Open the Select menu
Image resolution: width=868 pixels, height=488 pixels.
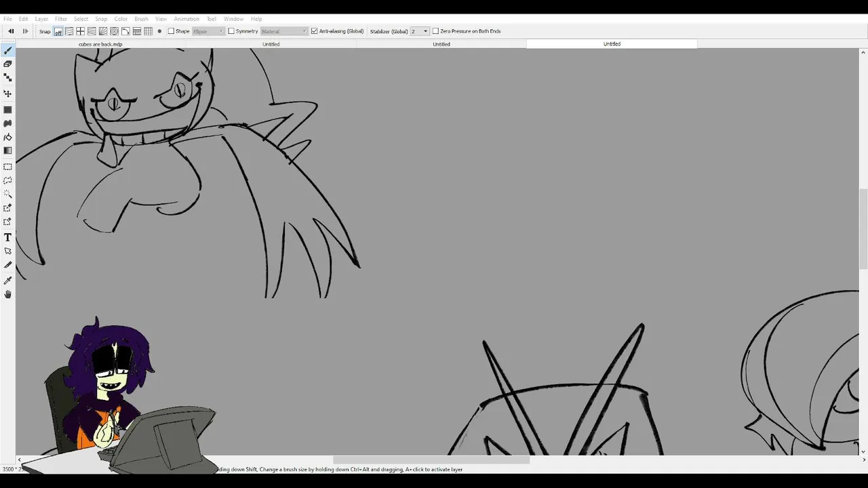click(81, 19)
